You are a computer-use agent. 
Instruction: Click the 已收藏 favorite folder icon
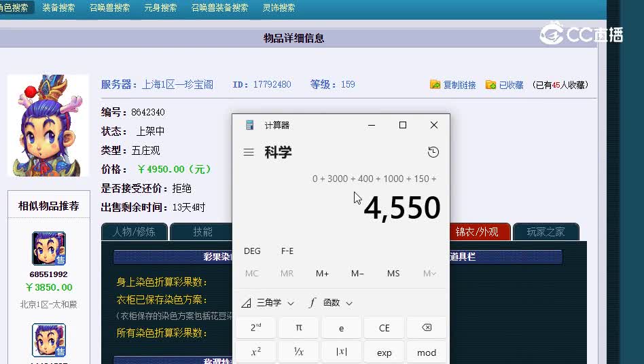490,84
